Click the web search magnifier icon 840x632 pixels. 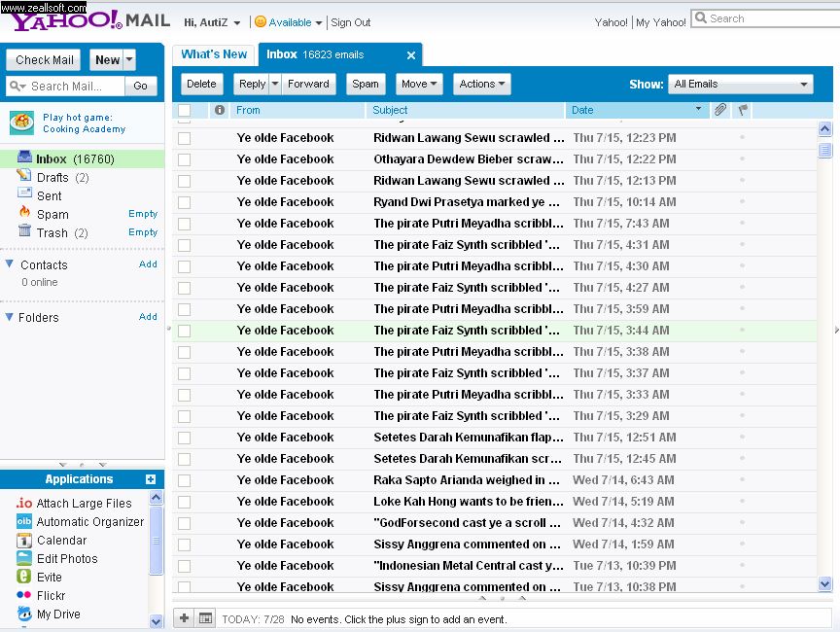(x=701, y=18)
